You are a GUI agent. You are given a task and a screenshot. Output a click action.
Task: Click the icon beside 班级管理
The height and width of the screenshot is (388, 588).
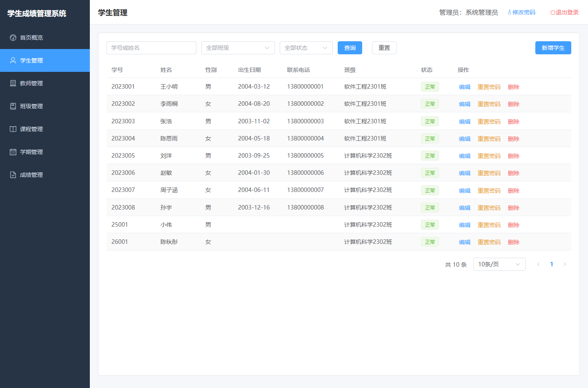click(x=13, y=106)
